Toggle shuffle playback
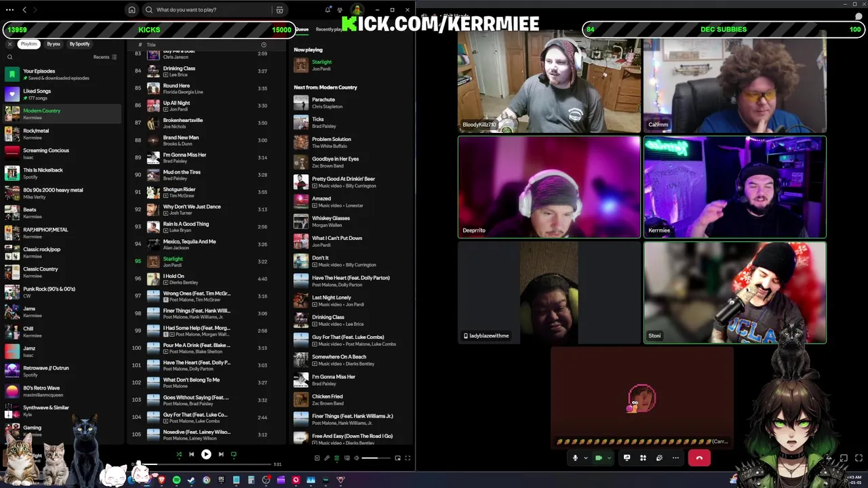The width and height of the screenshot is (868, 488). click(178, 455)
